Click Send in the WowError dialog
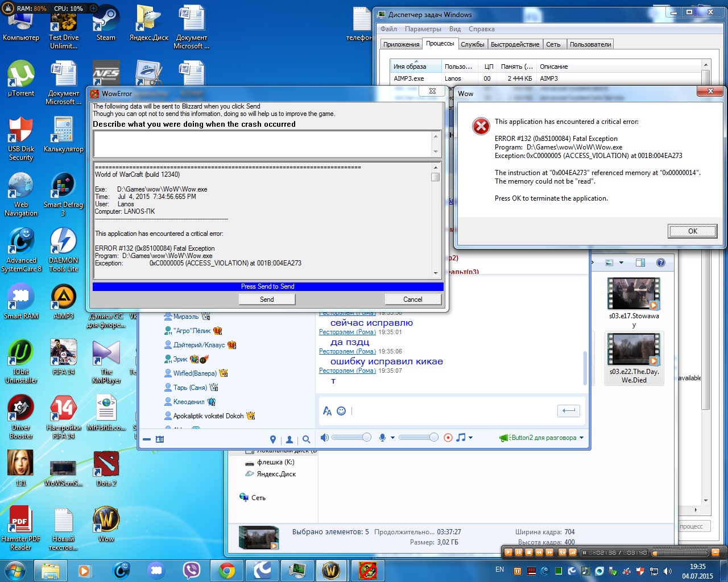This screenshot has width=728, height=582. tap(267, 300)
